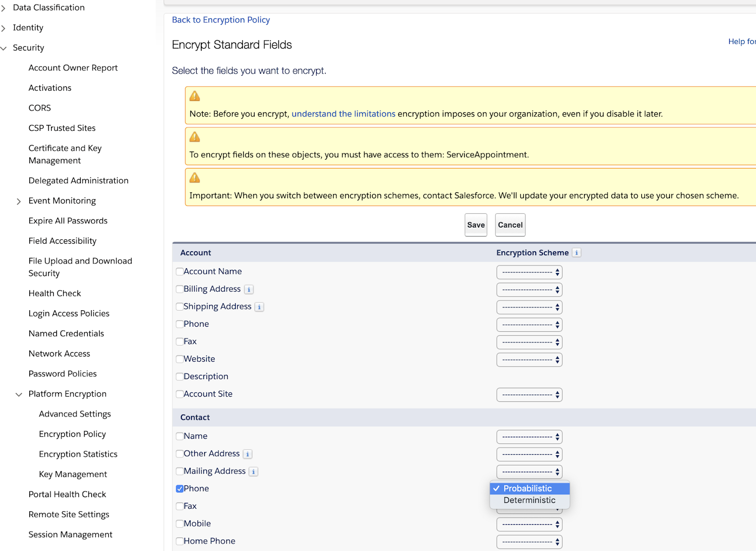The image size is (756, 551).
Task: Click the warning icon in the Important banner
Action: coord(195,178)
